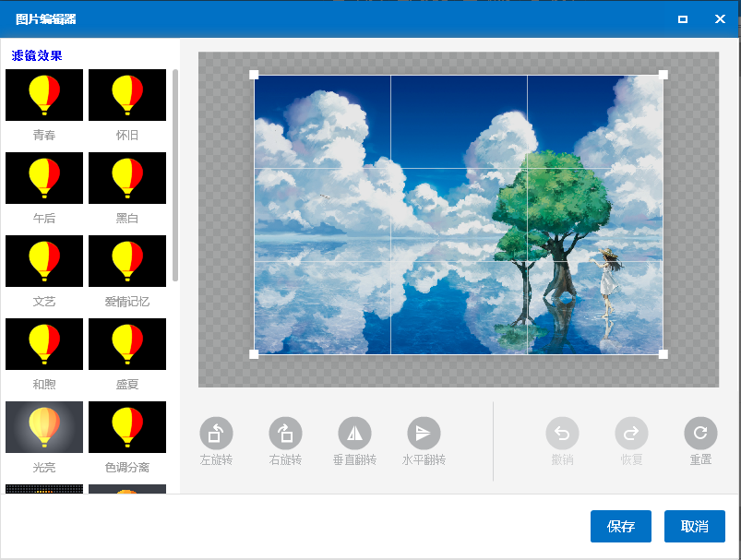Click the 取消 cancel button
The width and height of the screenshot is (741, 560).
point(695,526)
